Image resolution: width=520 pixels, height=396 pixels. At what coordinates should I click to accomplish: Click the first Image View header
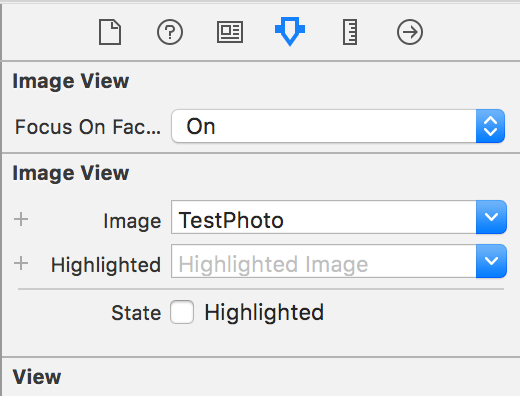[x=71, y=81]
